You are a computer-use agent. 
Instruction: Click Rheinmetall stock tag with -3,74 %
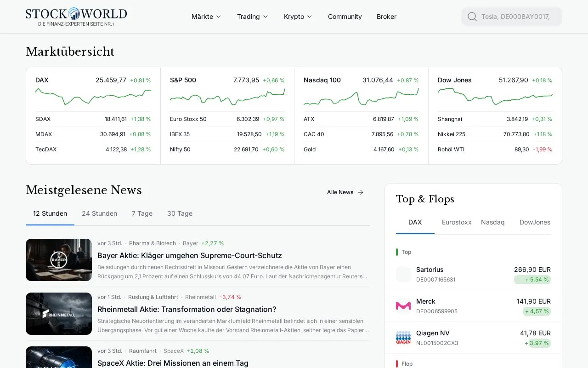213,297
